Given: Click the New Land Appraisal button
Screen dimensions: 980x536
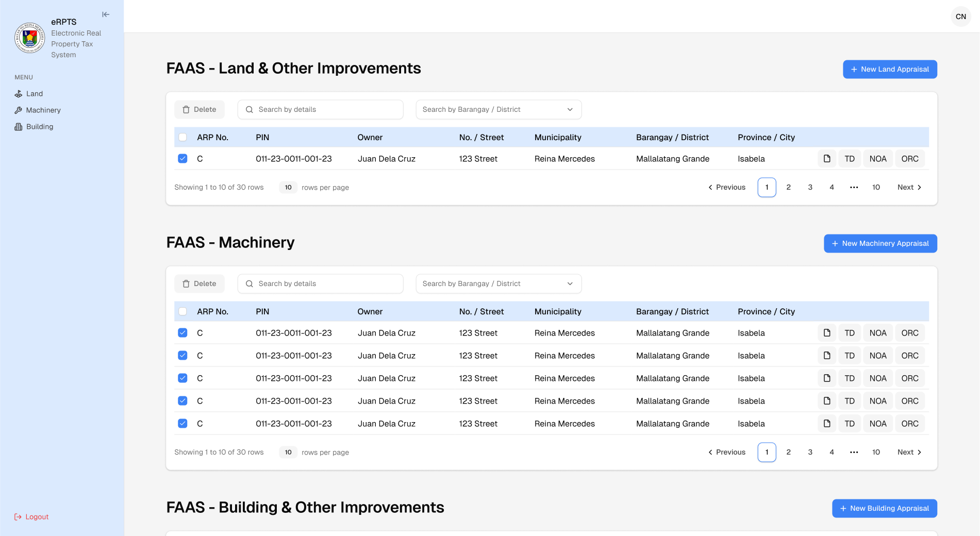Looking at the screenshot, I should pos(889,70).
